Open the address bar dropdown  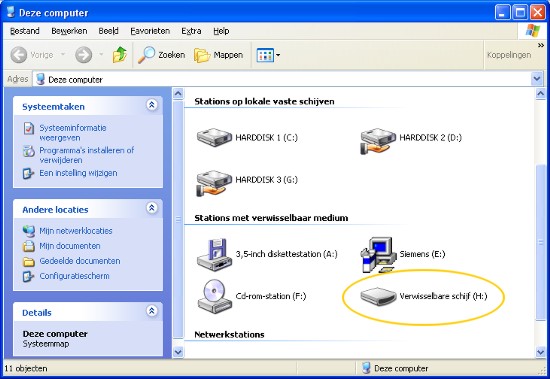[537, 79]
